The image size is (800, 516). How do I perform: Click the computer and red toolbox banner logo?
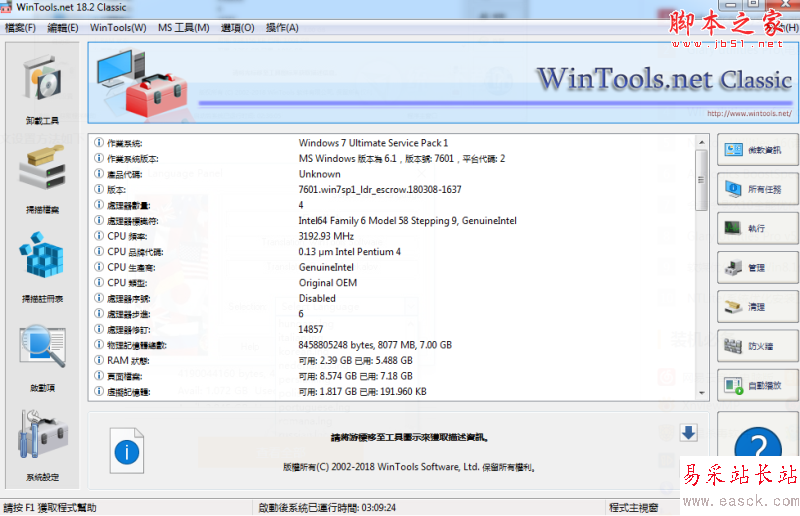(142, 83)
